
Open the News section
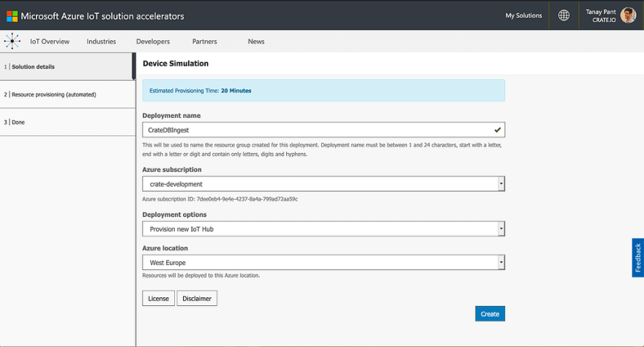[256, 42]
